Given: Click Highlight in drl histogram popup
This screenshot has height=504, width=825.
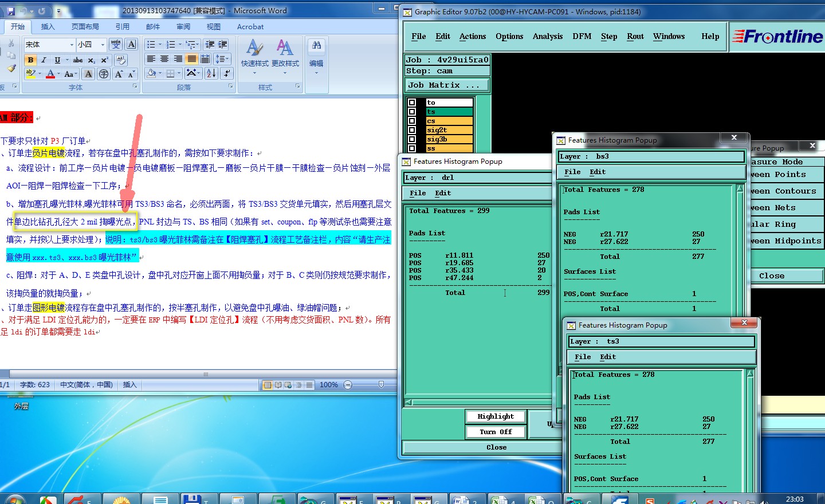Looking at the screenshot, I should pyautogui.click(x=496, y=416).
